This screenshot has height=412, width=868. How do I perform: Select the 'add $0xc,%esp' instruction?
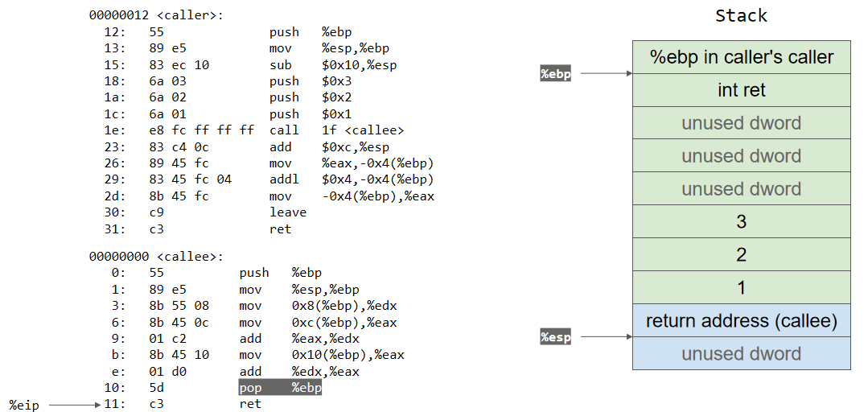[329, 147]
